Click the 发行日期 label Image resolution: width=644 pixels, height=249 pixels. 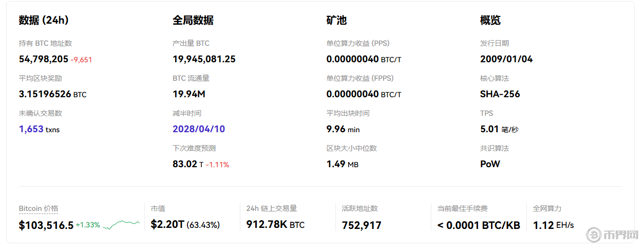point(495,43)
